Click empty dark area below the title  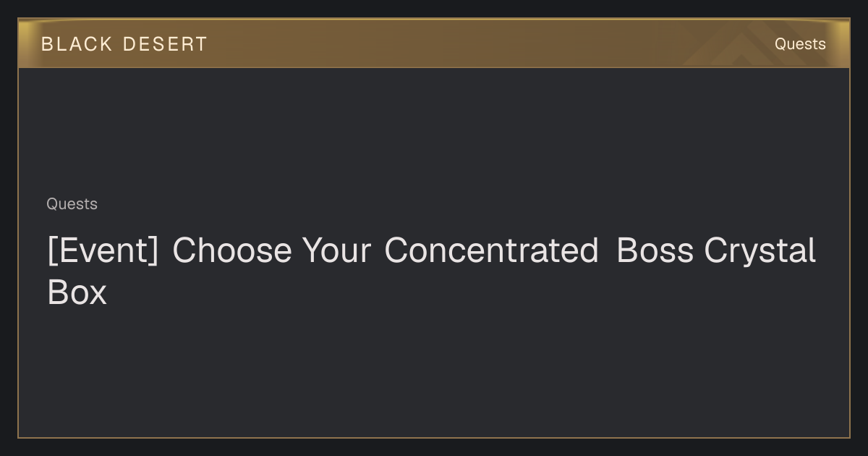(434, 369)
